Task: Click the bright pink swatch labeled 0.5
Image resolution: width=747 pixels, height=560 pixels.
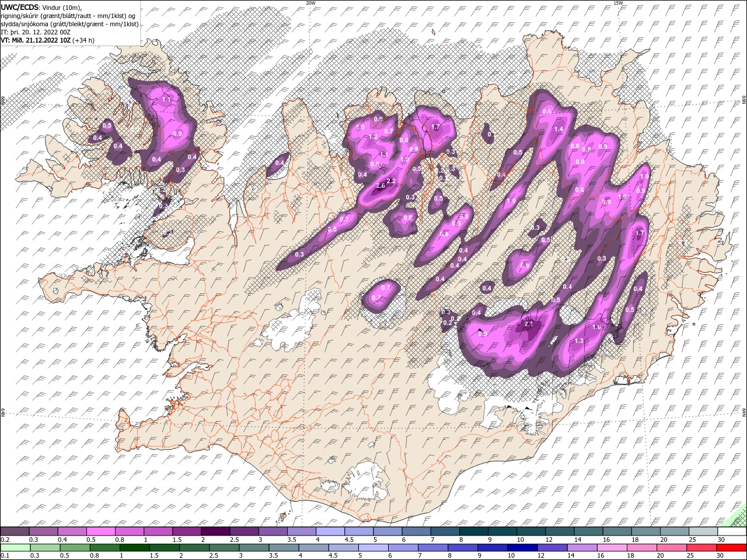Action: coord(102,531)
